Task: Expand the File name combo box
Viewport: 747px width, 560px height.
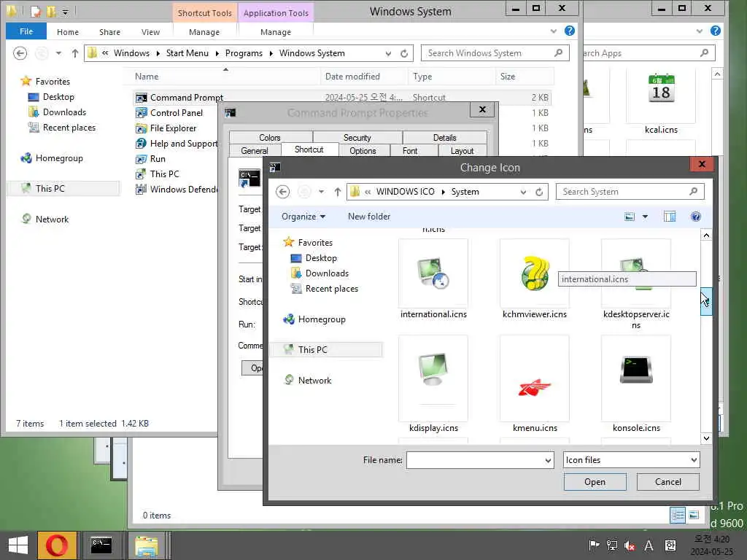Action: coord(548,460)
